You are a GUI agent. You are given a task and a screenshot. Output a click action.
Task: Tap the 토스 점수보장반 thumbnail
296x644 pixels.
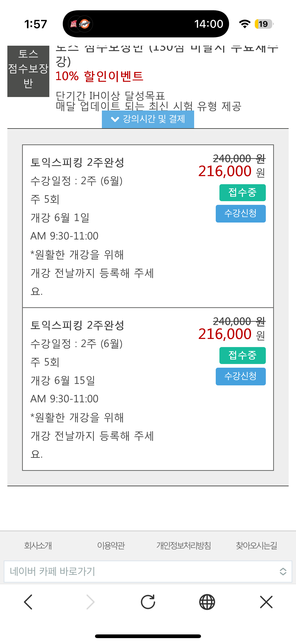pyautogui.click(x=28, y=71)
